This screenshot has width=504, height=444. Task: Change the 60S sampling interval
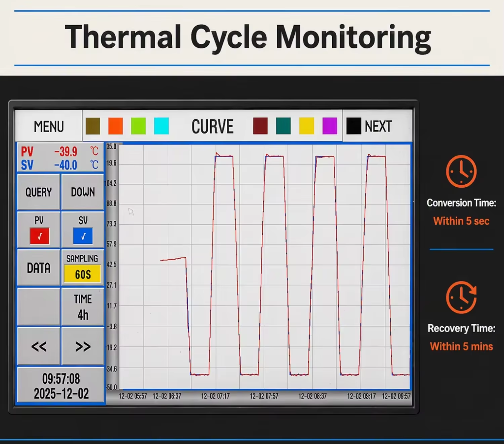pos(83,274)
